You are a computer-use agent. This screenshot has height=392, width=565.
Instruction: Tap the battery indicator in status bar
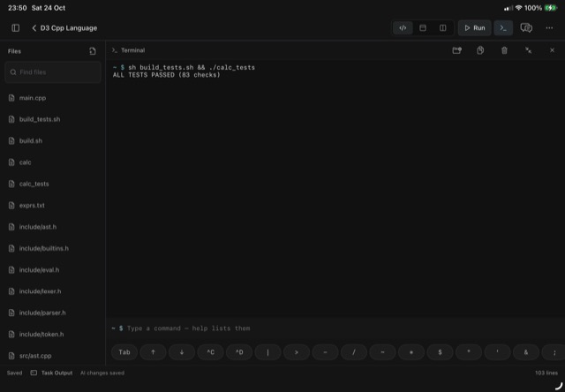551,8
